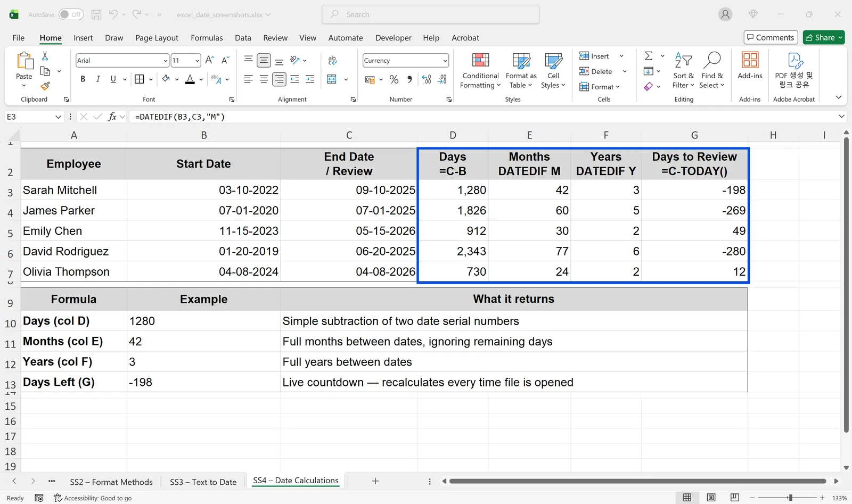The image size is (852, 504).
Task: Click the Cut scissors icon
Action: 45,56
